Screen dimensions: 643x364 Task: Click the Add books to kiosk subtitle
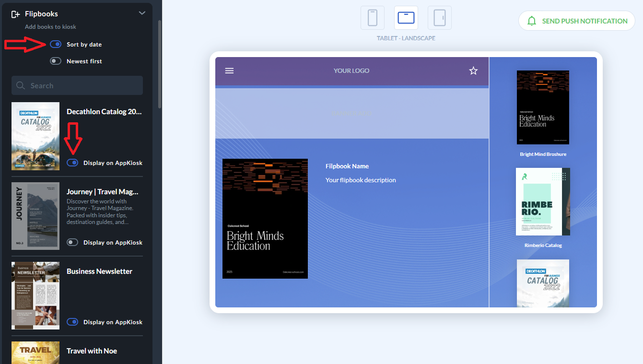(x=50, y=27)
